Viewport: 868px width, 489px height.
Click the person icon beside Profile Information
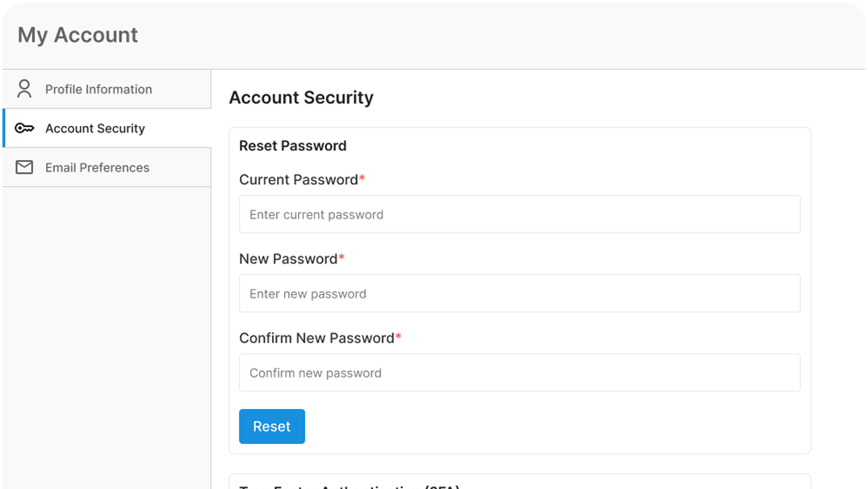tap(23, 88)
